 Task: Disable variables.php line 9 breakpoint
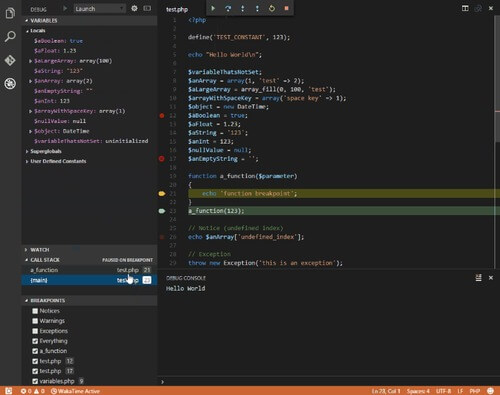click(35, 381)
